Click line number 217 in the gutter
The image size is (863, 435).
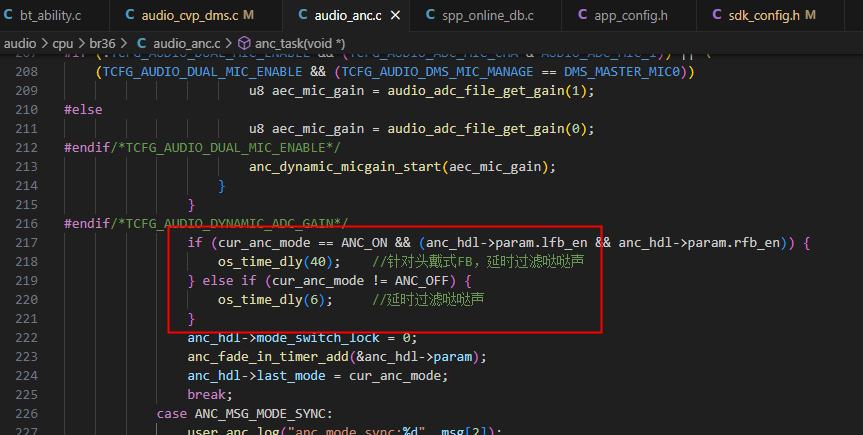coord(26,243)
